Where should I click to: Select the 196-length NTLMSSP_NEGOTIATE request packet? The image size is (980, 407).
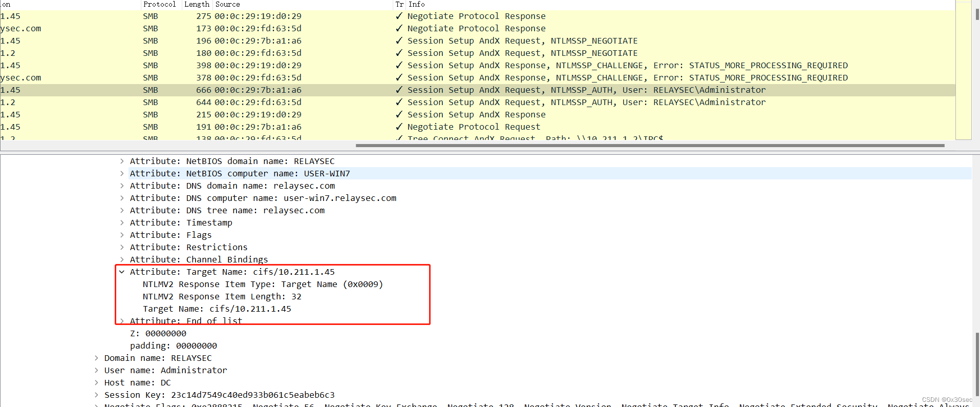point(478,41)
